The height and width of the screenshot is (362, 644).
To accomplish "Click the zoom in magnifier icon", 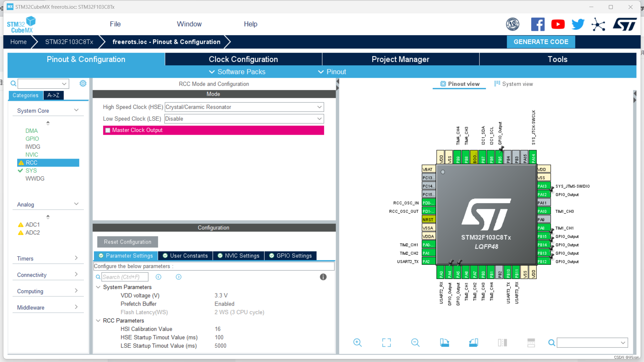I will pyautogui.click(x=357, y=343).
